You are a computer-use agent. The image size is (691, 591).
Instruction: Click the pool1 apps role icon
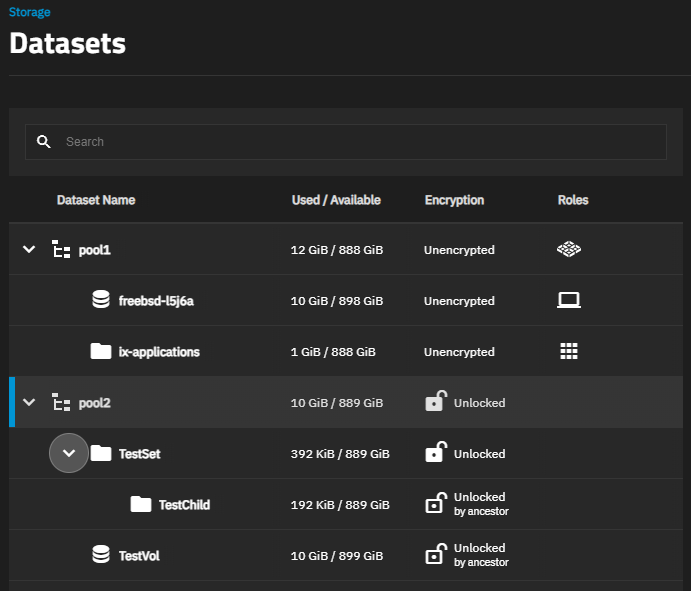(568, 250)
